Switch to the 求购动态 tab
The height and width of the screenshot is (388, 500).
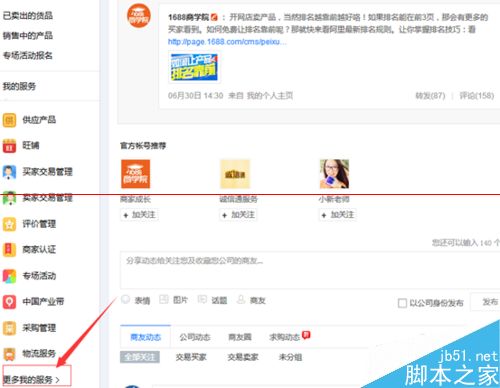(x=285, y=337)
